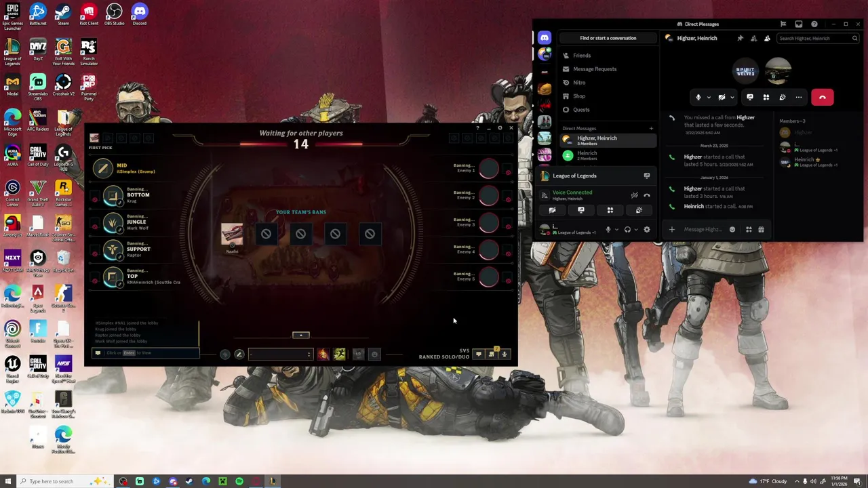Attach file with plus in message box
Screen dimensions: 868x488
[671, 230]
